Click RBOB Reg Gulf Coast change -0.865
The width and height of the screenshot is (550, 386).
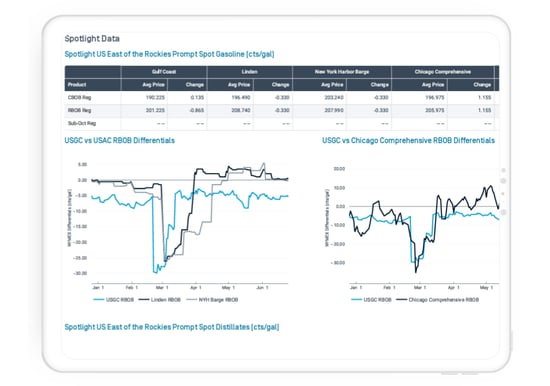tap(196, 110)
